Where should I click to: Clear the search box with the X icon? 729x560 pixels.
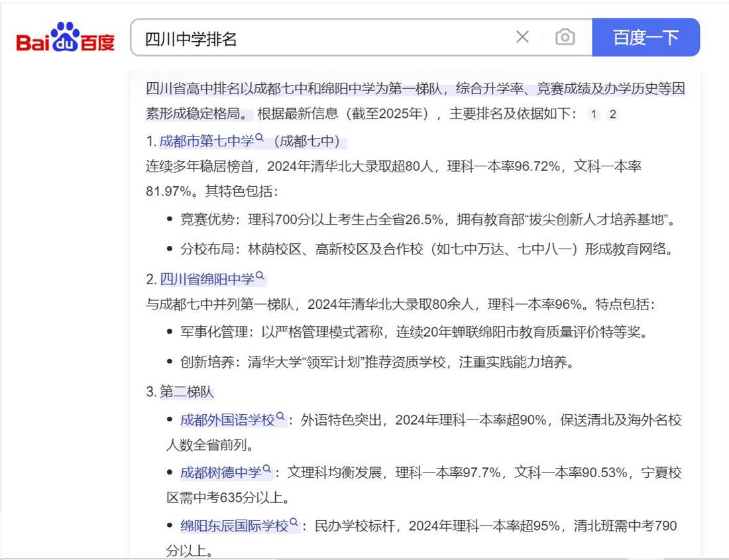click(523, 36)
